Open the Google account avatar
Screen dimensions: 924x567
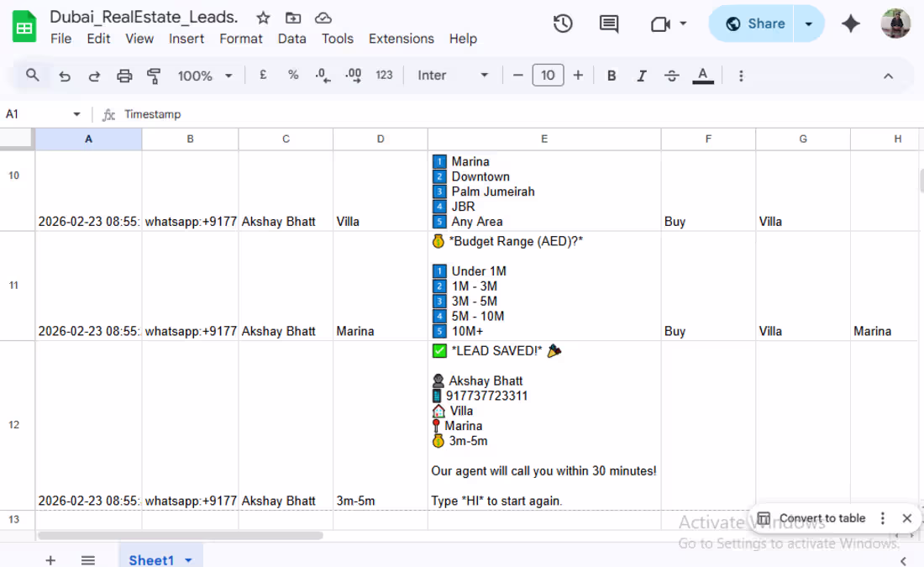pos(895,24)
